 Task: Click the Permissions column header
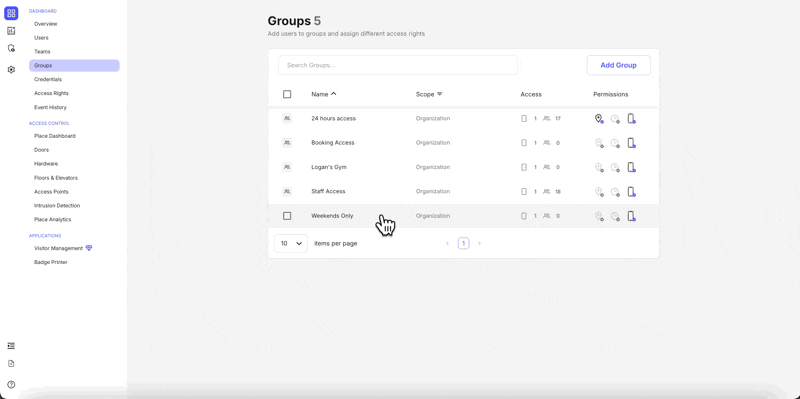coord(611,94)
